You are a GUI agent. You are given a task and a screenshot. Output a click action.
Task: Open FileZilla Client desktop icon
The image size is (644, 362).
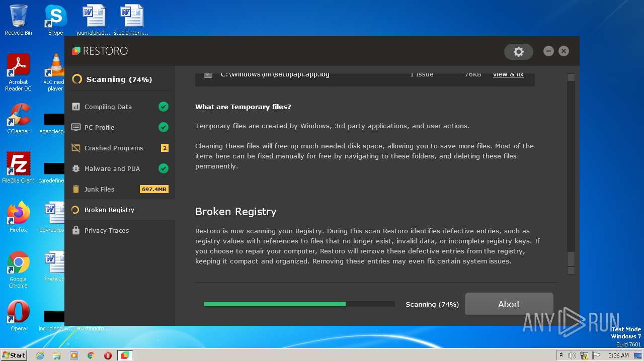click(18, 167)
